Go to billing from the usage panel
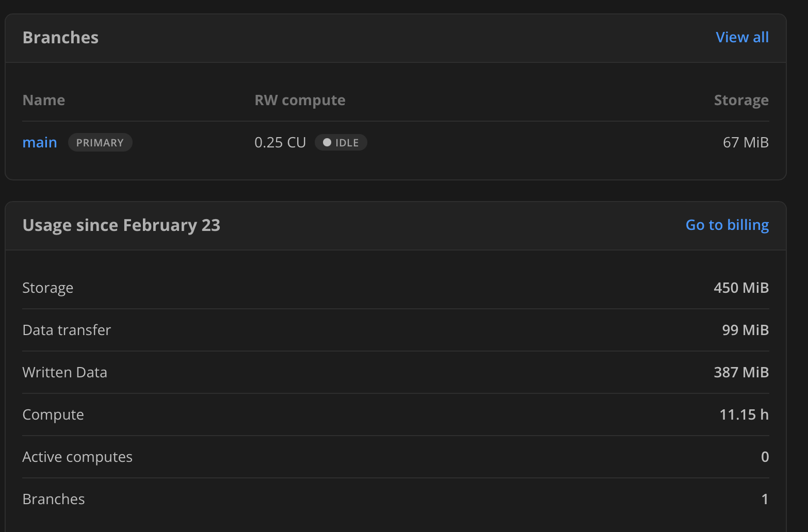The image size is (808, 532). click(x=727, y=225)
